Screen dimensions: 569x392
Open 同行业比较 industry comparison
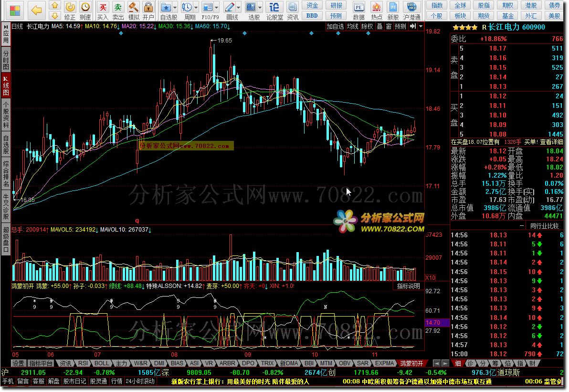tap(545, 226)
